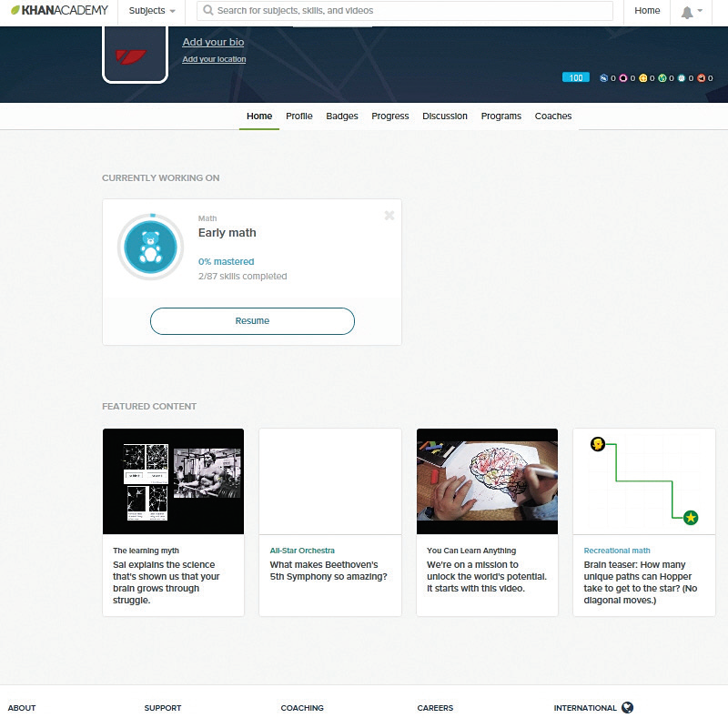Click the Early math teddy bear icon
Image resolution: width=728 pixels, height=718 pixels.
[151, 247]
